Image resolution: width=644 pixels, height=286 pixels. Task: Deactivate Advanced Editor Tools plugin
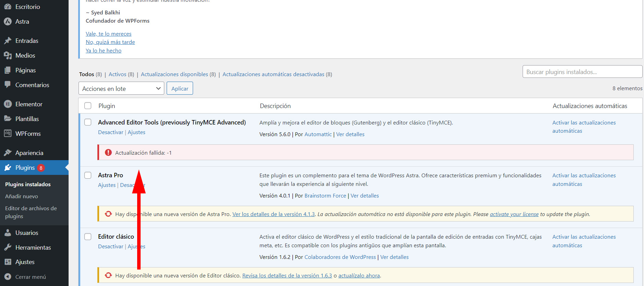point(110,132)
